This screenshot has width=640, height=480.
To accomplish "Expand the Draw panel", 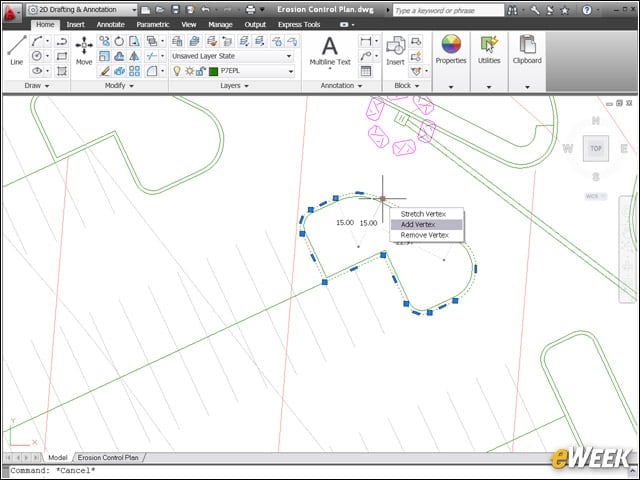I will point(37,86).
